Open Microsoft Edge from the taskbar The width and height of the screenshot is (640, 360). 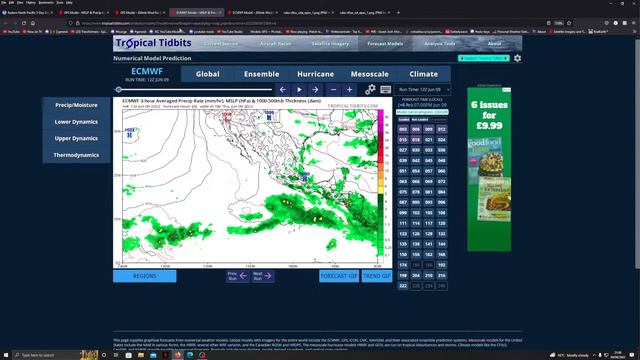[x=190, y=355]
